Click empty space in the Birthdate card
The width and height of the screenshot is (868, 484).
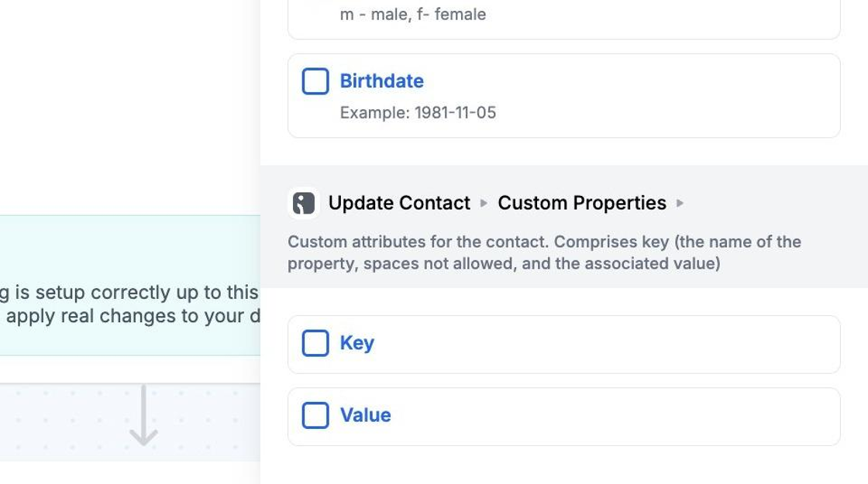[659, 96]
